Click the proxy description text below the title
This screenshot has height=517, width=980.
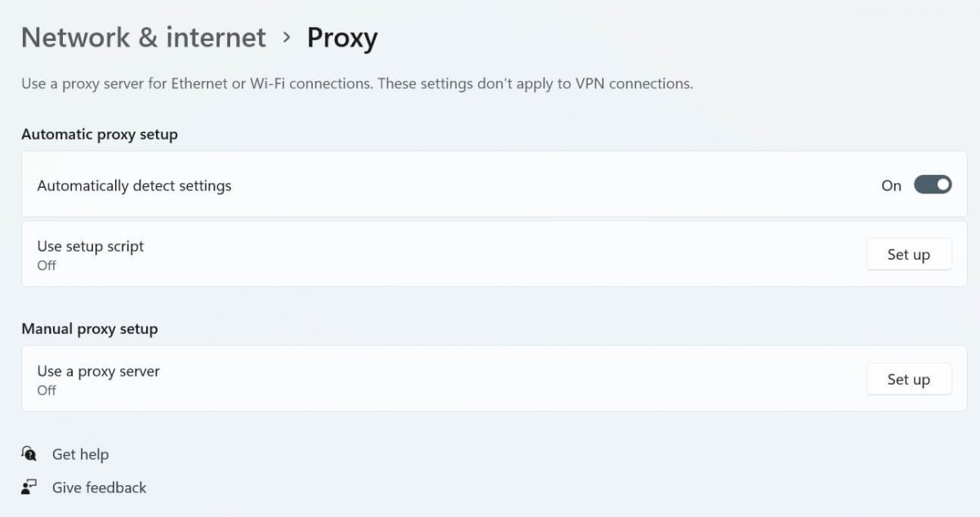[357, 83]
